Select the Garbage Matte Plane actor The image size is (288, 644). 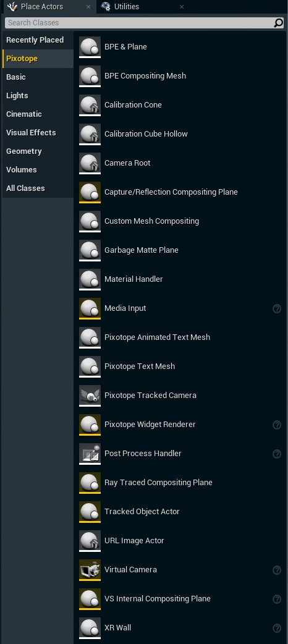pyautogui.click(x=180, y=250)
